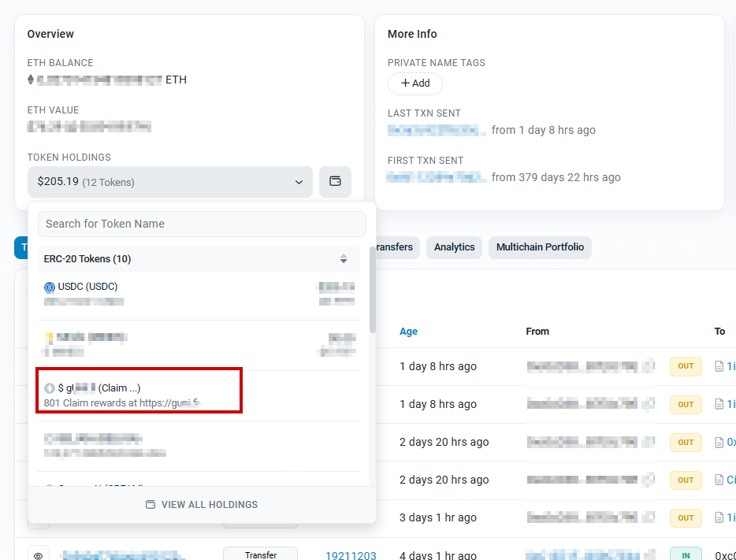Collapse the ERC-20 Tokens (10) section
The height and width of the screenshot is (560, 736).
[x=199, y=259]
